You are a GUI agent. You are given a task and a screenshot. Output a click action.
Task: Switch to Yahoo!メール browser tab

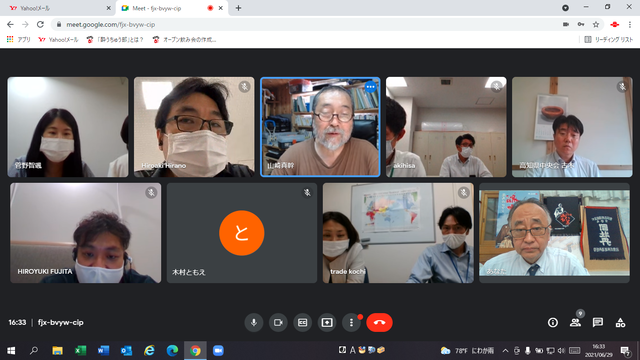coord(57,8)
